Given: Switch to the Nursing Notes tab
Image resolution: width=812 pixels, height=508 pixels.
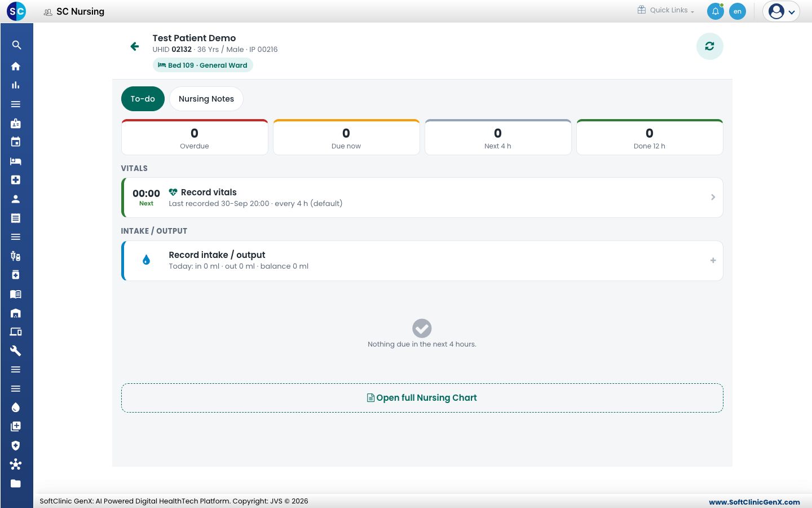Looking at the screenshot, I should [206, 99].
